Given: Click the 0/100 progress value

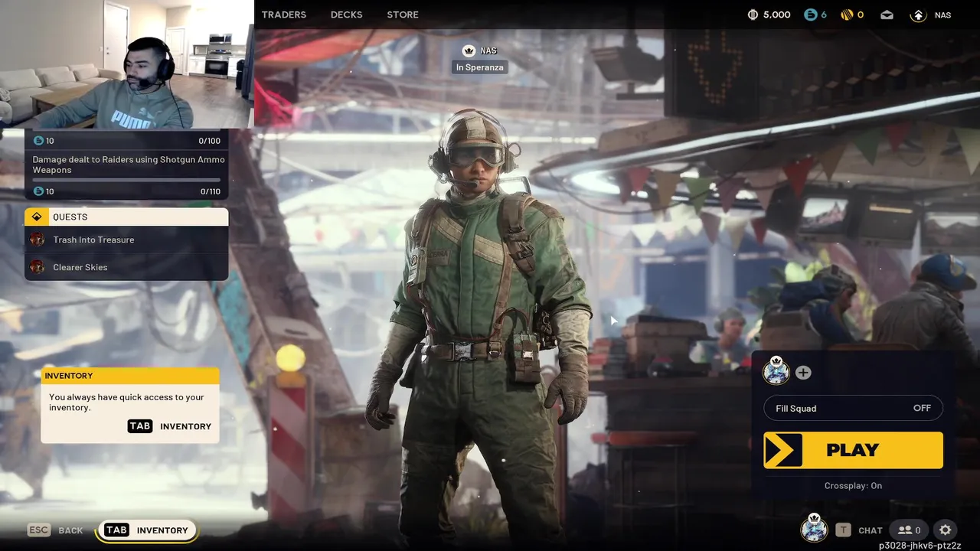Looking at the screenshot, I should pos(210,141).
